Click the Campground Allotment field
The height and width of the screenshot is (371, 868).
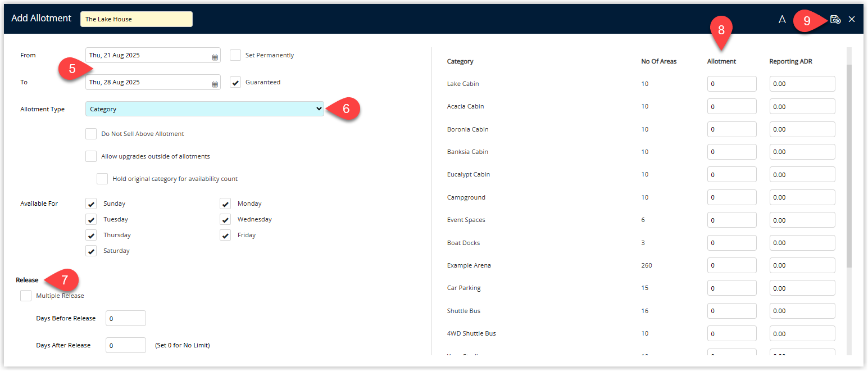click(731, 197)
